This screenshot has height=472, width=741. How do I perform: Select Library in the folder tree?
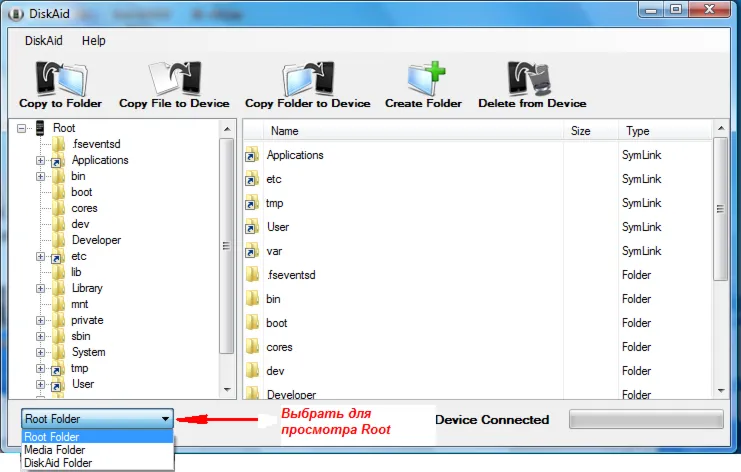tap(87, 288)
